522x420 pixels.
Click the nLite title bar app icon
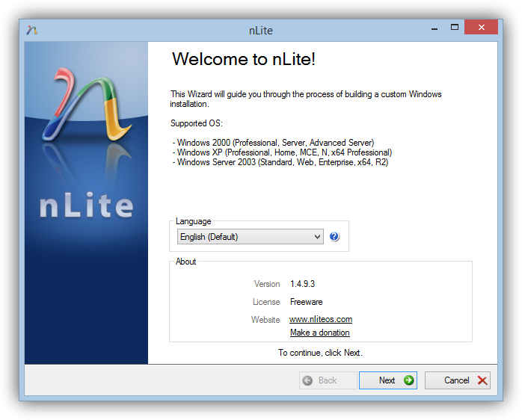point(32,30)
